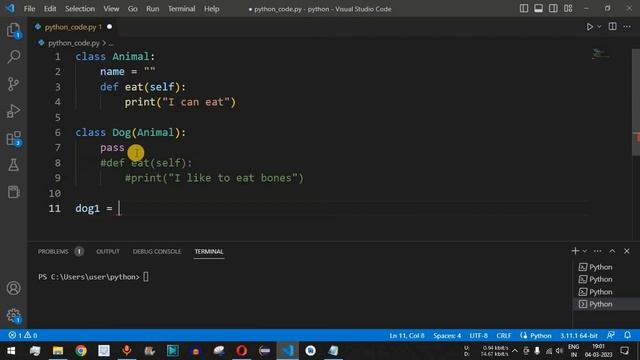Viewport: 640px width, 360px height.
Task: Open the Source Control view
Action: 13,84
